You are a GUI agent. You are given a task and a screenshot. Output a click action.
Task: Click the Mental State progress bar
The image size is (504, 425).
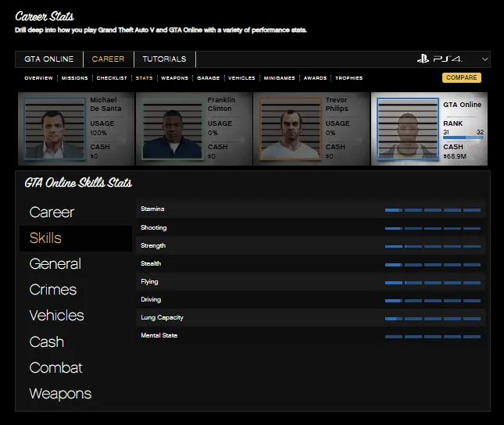coord(432,336)
